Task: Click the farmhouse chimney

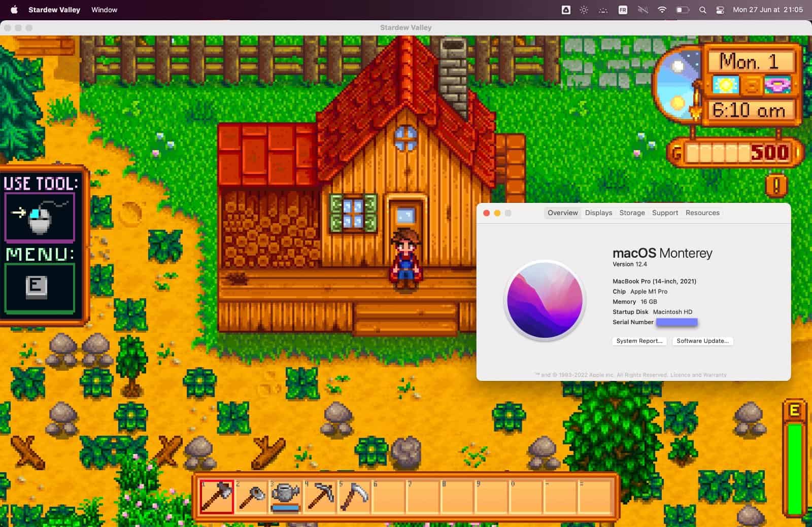Action: (x=453, y=76)
